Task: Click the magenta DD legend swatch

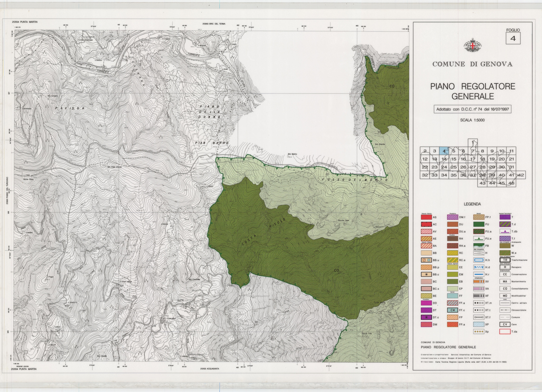Action: tap(426, 303)
